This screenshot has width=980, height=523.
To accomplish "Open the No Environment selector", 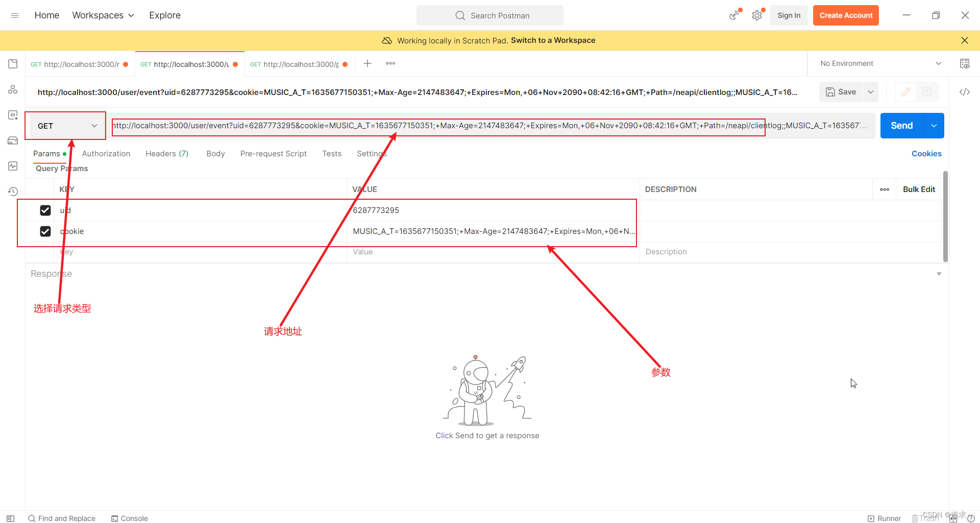I will (x=880, y=63).
